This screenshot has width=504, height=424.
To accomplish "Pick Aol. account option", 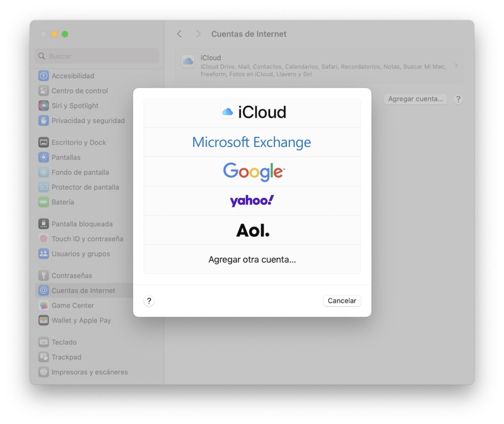I will pyautogui.click(x=252, y=230).
